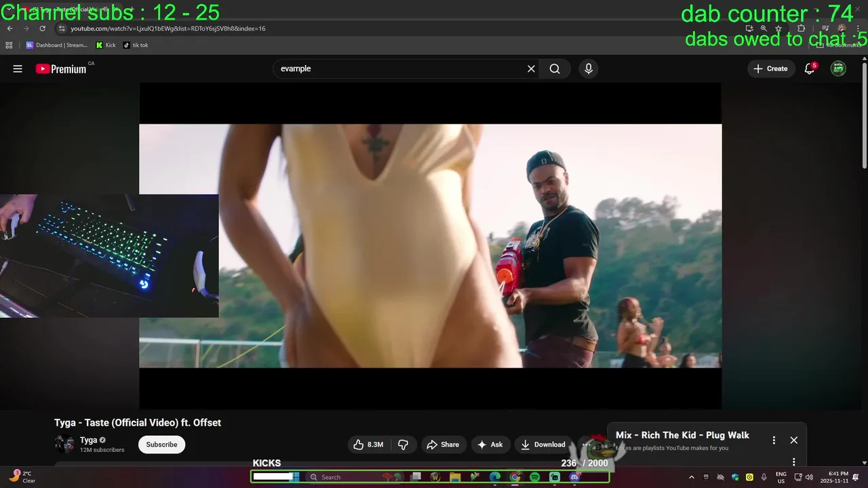
Task: Open World of Warcraft taskbar icon
Action: [x=435, y=477]
